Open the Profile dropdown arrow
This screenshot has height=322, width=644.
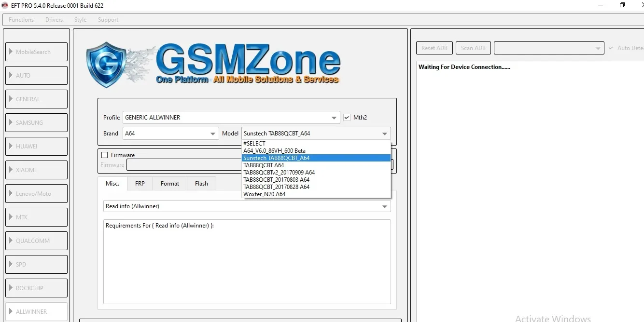coord(334,118)
